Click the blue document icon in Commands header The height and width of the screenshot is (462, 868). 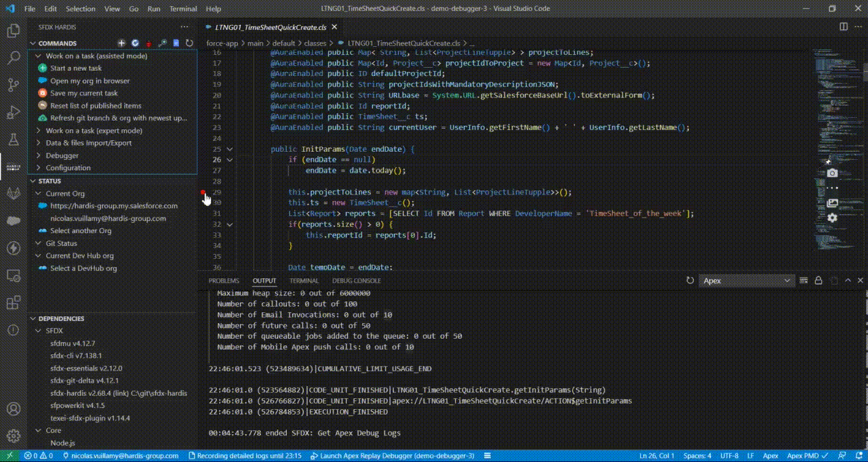click(x=176, y=43)
